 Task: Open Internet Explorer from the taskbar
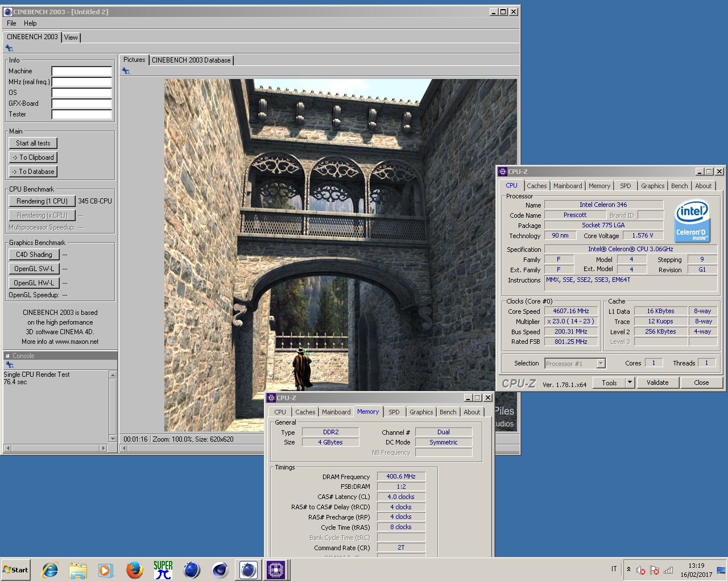[50, 570]
